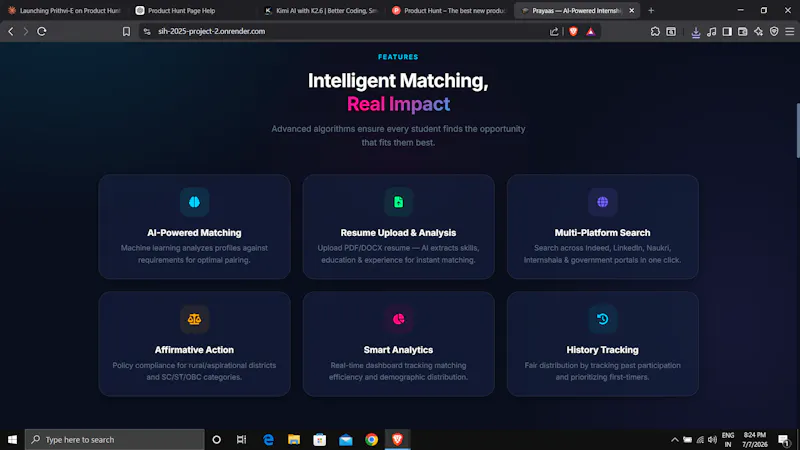Open a new browser tab
Screen dimensions: 800x450
tap(651, 10)
